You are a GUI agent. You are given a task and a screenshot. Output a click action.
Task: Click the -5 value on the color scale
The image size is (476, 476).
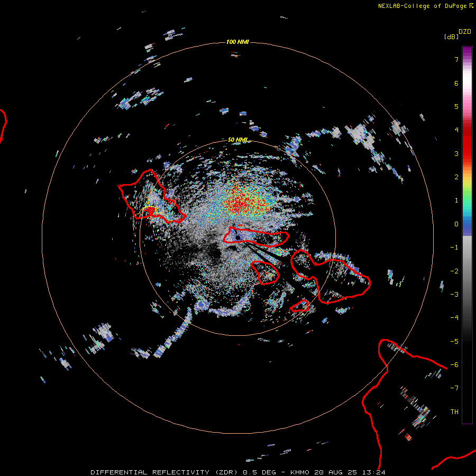click(454, 342)
